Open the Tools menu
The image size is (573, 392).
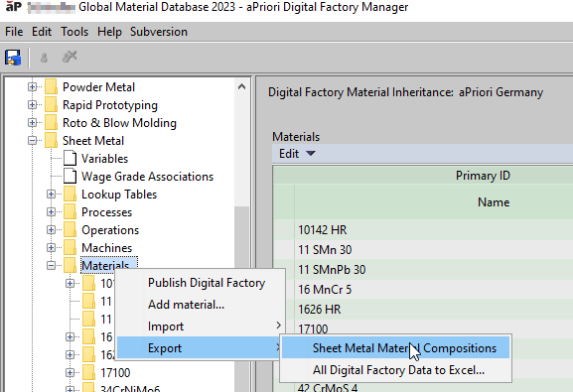[74, 32]
